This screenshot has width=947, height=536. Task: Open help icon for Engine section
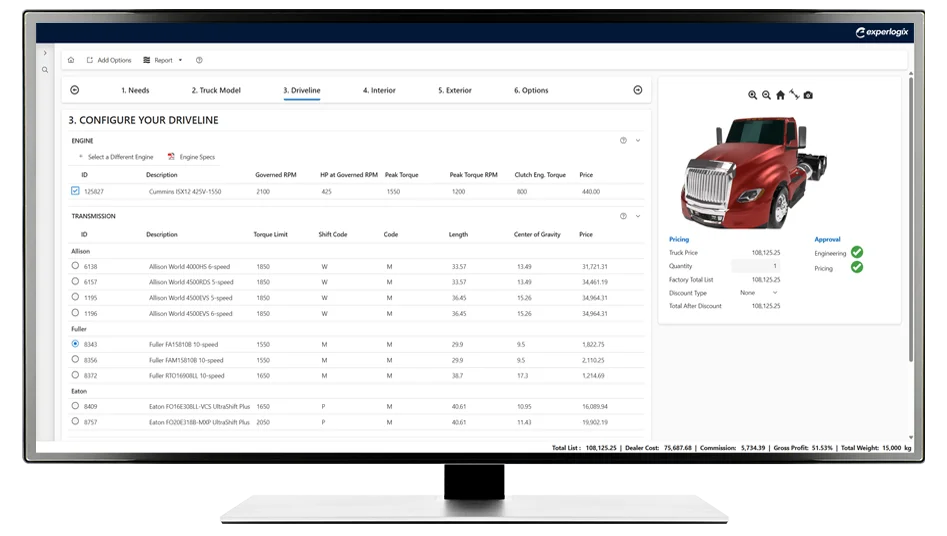(623, 140)
